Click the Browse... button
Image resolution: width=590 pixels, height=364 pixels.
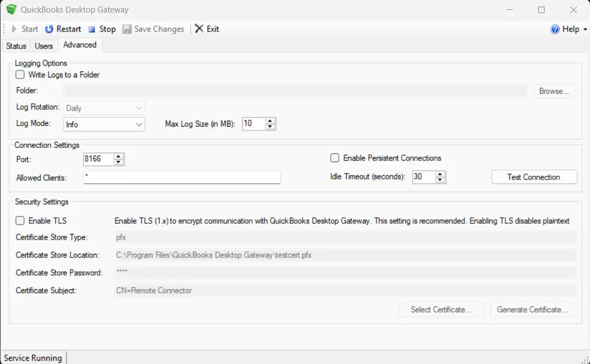pos(555,91)
